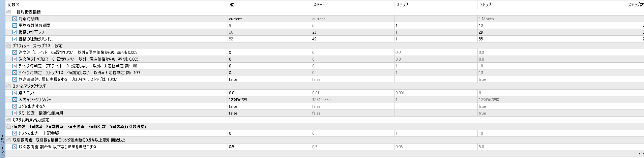
Task: Click folder icon of 一目均衡表指標 group
Action: point(9,12)
